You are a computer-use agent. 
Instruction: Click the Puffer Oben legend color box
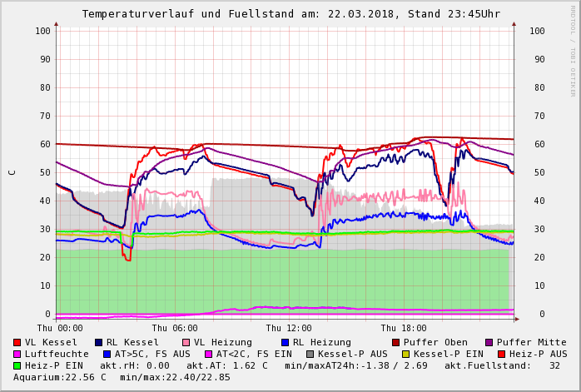coord(396,342)
